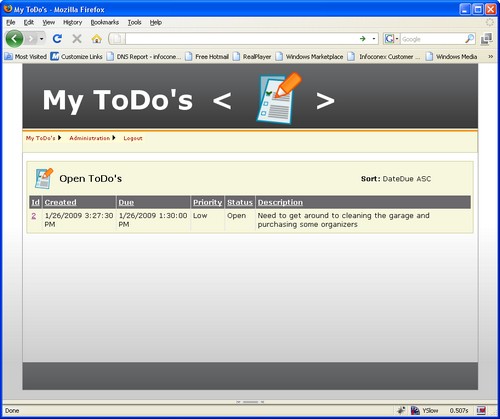Reload the page with the refresh icon
500x419 pixels.
click(x=57, y=39)
